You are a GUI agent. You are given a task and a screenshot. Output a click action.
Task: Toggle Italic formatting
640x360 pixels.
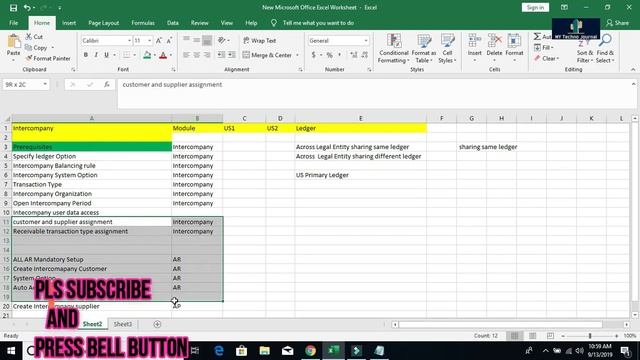pyautogui.click(x=96, y=55)
